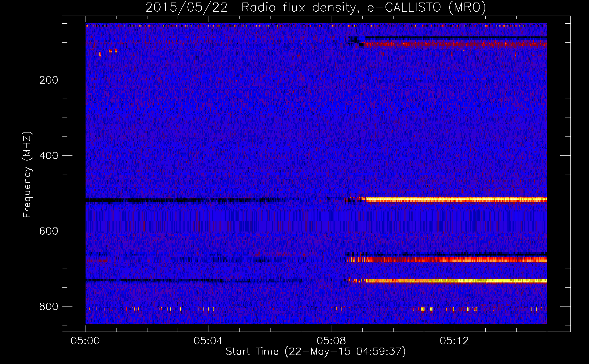Click the red-orange band near 675 MHz
This screenshot has height=364, width=589.
point(446,260)
